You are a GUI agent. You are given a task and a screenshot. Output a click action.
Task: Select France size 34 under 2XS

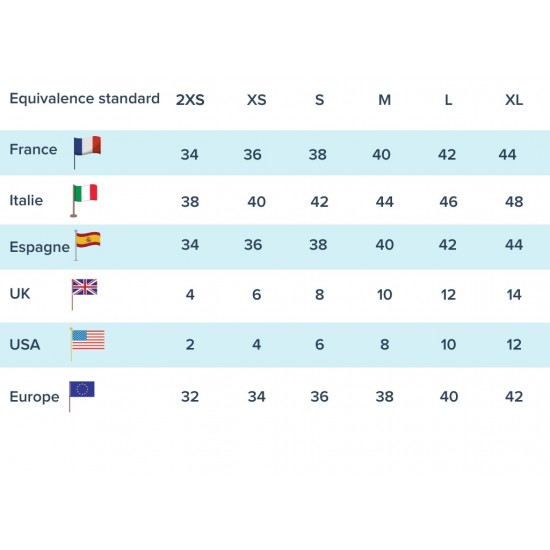189,155
